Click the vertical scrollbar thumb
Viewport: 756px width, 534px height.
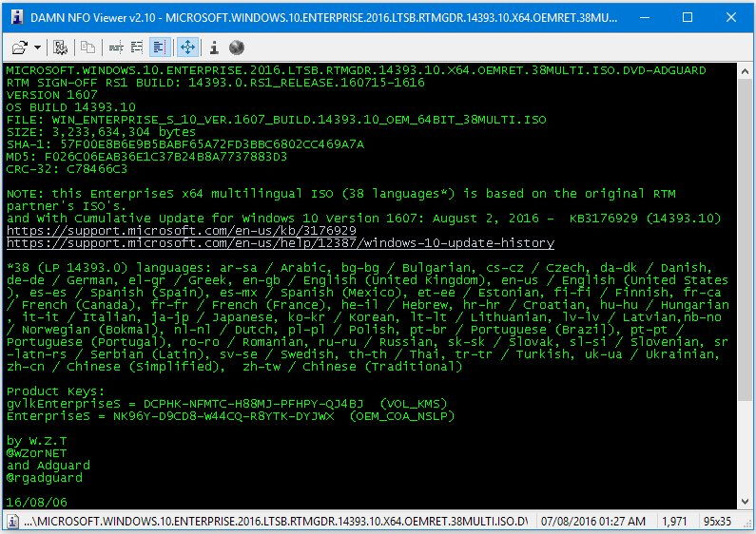745,238
